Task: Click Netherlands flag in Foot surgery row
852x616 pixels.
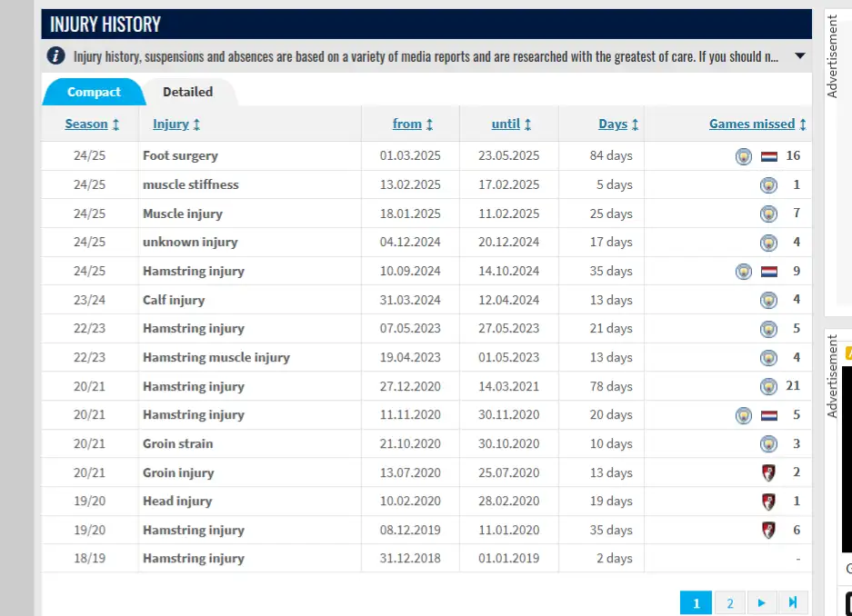Action: pos(769,156)
